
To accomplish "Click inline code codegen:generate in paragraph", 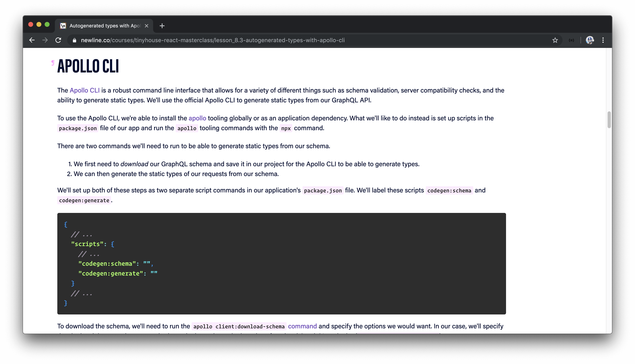I will coord(84,200).
